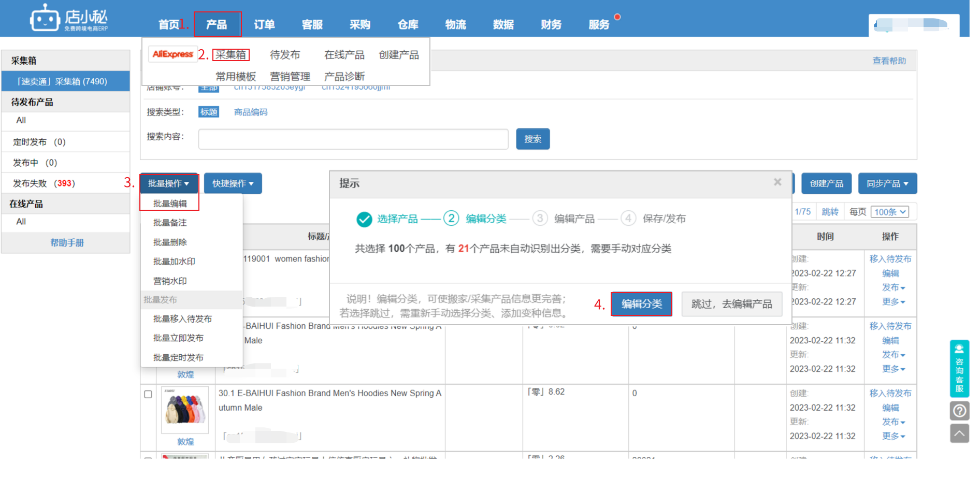The width and height of the screenshot is (980, 478).
Task: Open the 快捷操作 dropdown
Action: 233,183
